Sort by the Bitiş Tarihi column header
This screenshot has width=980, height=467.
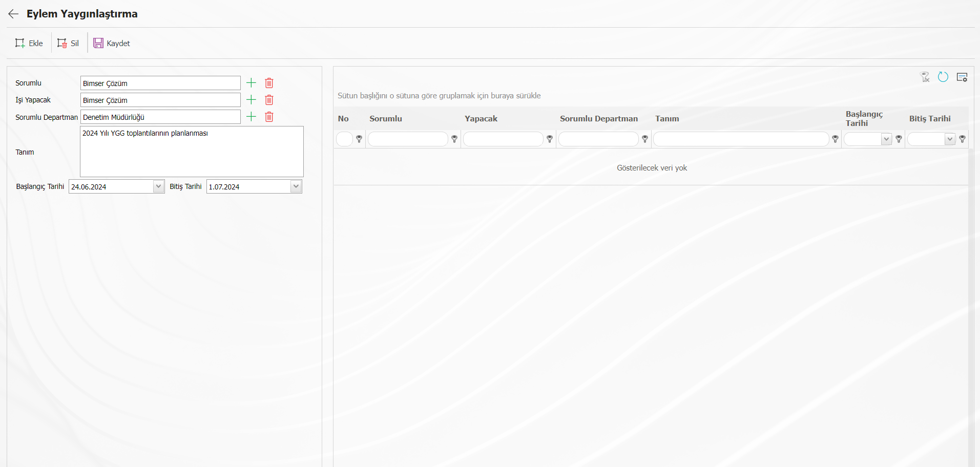pyautogui.click(x=930, y=118)
